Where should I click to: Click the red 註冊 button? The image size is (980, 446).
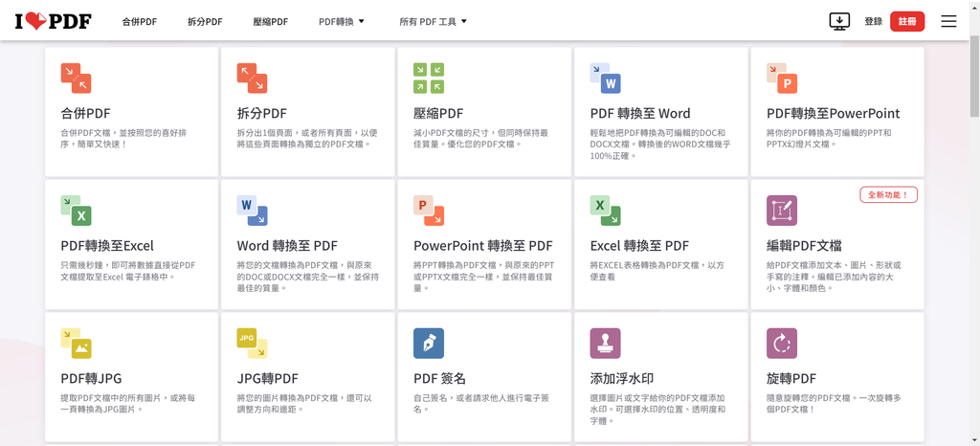tap(907, 21)
